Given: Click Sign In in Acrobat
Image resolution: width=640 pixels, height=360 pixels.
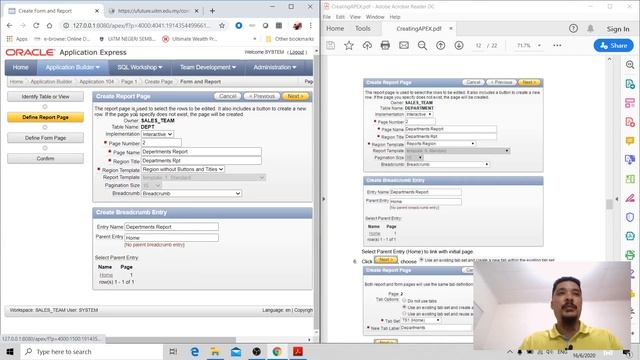Looking at the screenshot, I should [618, 29].
